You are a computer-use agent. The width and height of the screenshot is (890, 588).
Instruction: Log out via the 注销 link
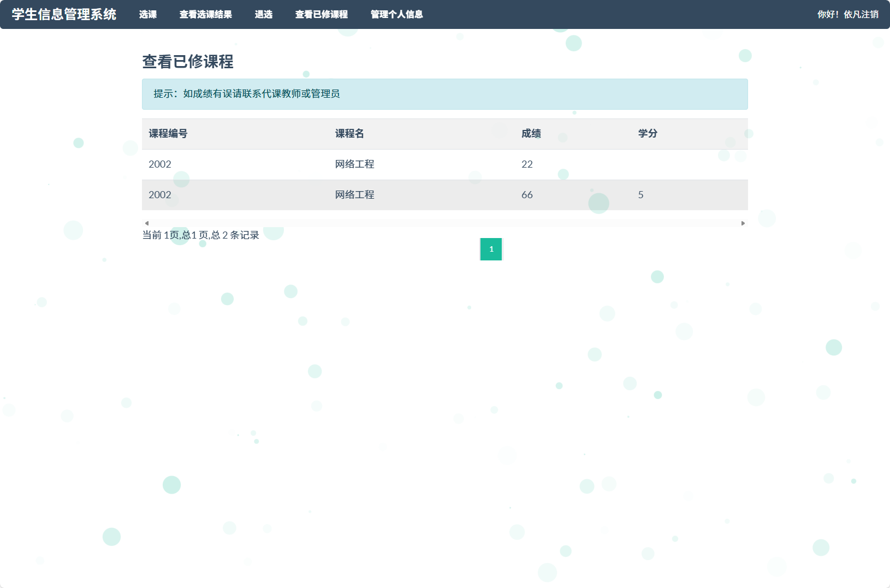click(x=870, y=15)
